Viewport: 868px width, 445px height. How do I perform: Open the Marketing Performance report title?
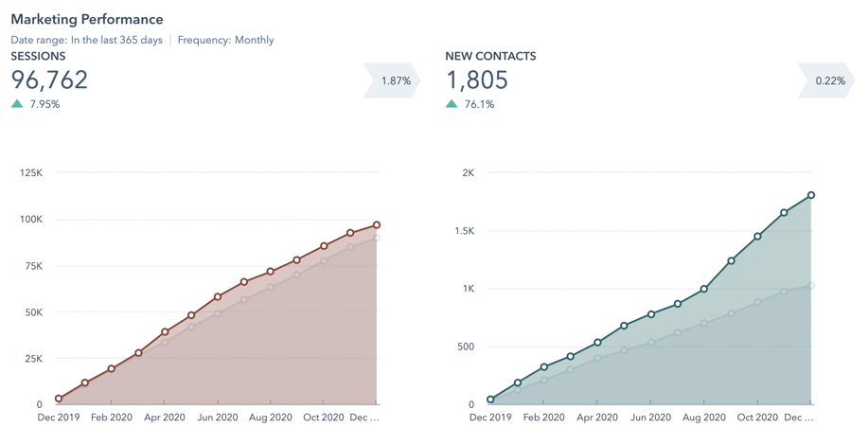click(x=87, y=19)
